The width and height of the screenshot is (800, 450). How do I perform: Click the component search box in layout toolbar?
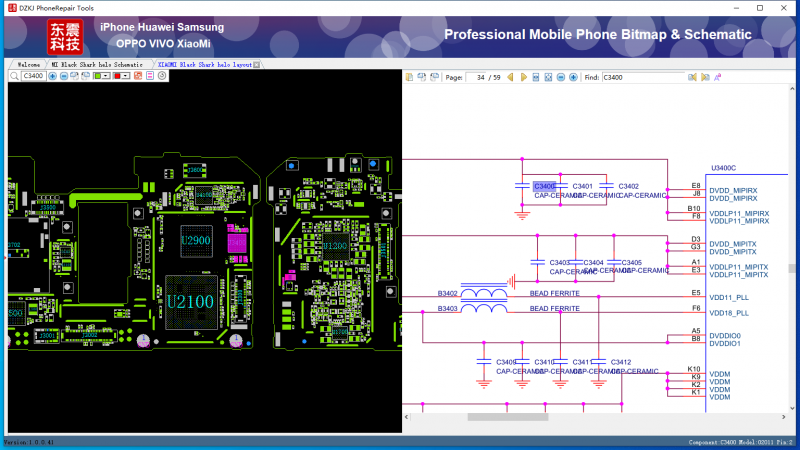32,76
